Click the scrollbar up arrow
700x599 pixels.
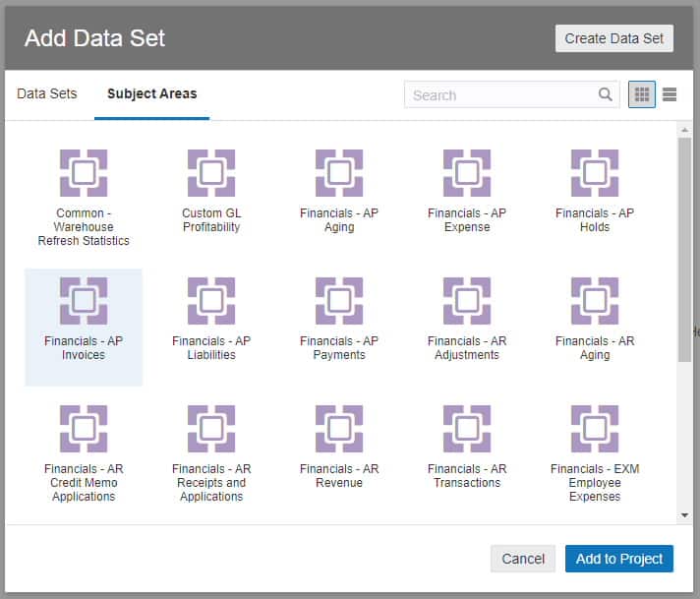tap(685, 130)
